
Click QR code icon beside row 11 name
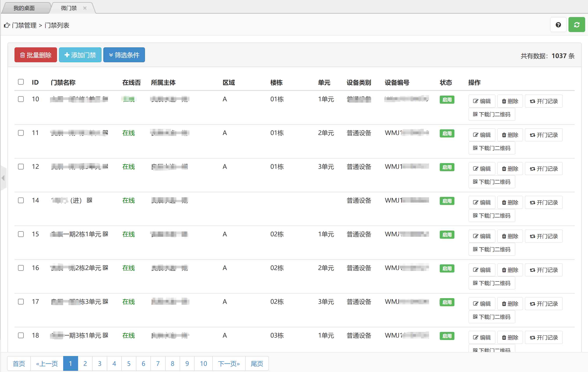[105, 133]
